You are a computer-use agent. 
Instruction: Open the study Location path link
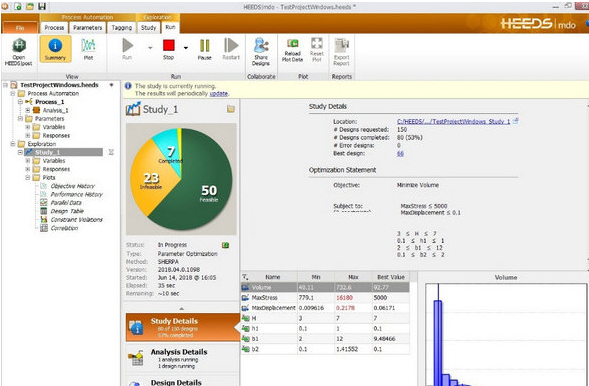(x=453, y=121)
